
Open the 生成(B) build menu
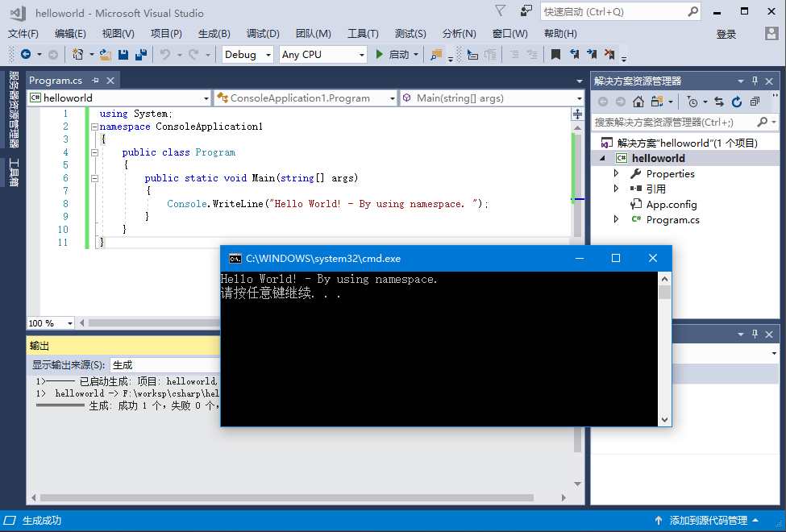click(214, 34)
